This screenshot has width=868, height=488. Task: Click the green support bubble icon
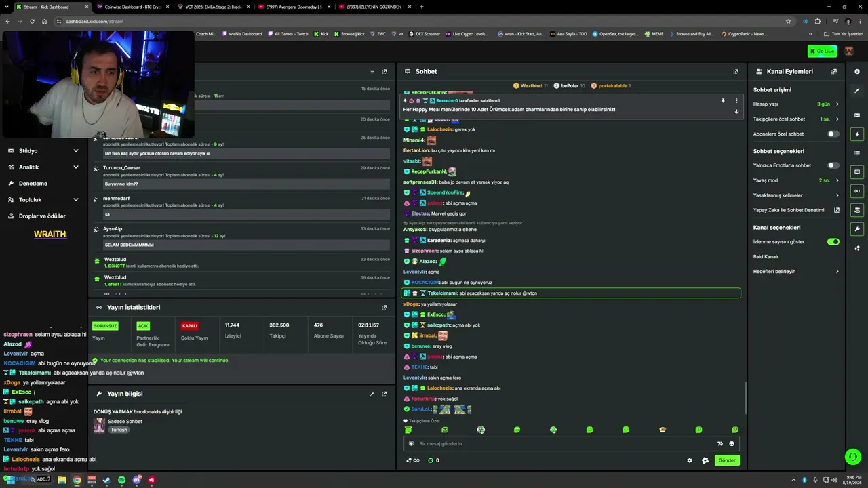coord(853,457)
